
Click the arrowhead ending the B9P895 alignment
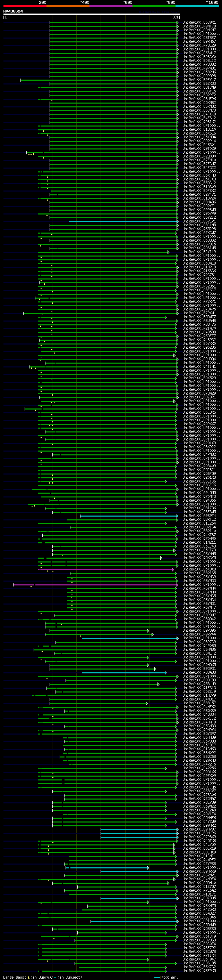pyautogui.click(x=148, y=631)
